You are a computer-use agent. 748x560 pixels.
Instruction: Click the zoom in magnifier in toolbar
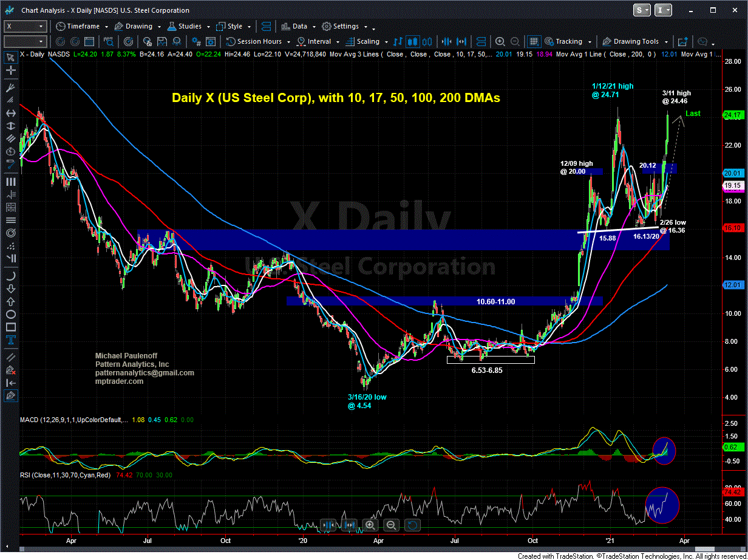point(500,41)
